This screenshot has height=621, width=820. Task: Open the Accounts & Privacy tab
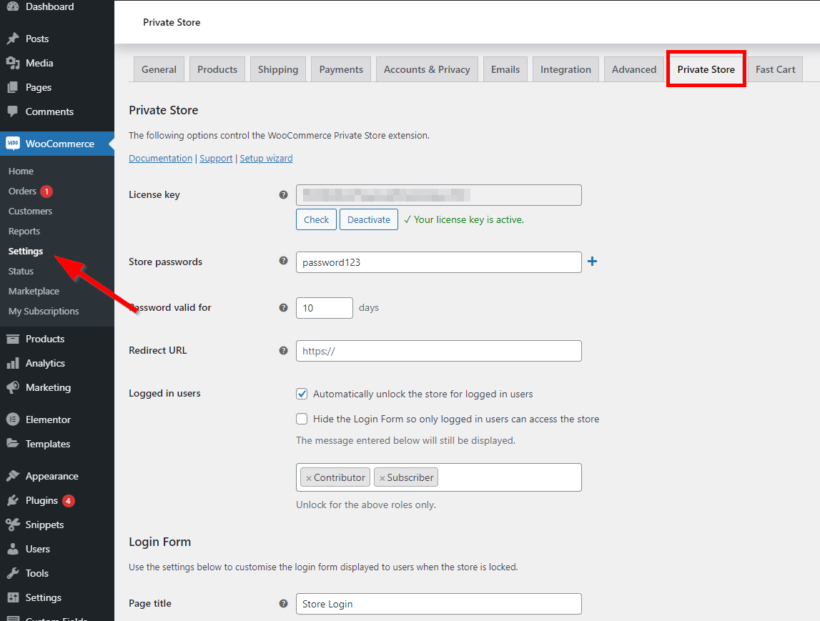point(427,69)
